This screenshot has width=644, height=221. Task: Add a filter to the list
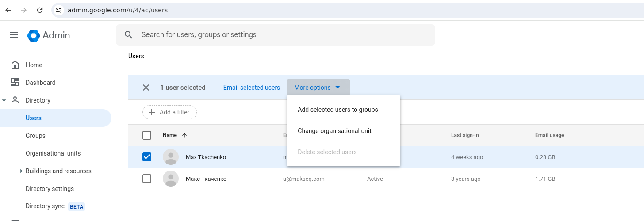click(169, 112)
